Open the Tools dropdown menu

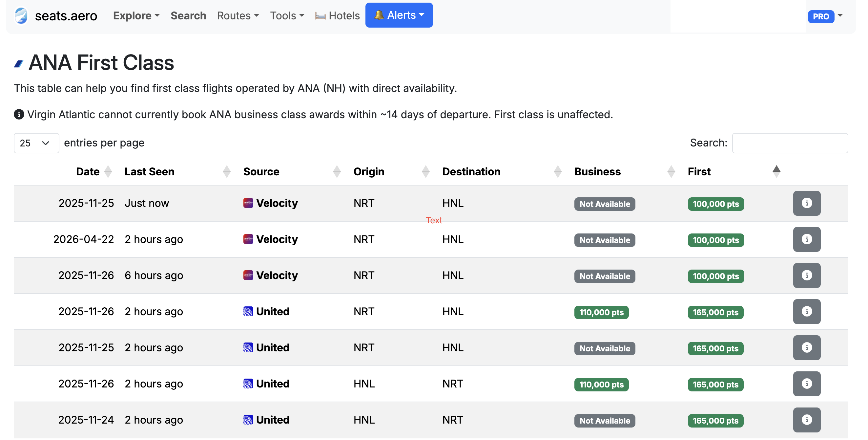click(287, 15)
